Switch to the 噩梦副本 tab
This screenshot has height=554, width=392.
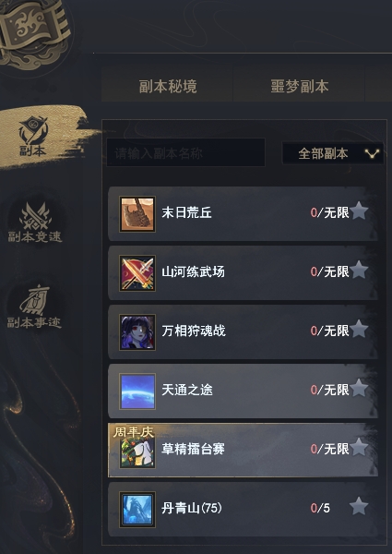pyautogui.click(x=299, y=86)
